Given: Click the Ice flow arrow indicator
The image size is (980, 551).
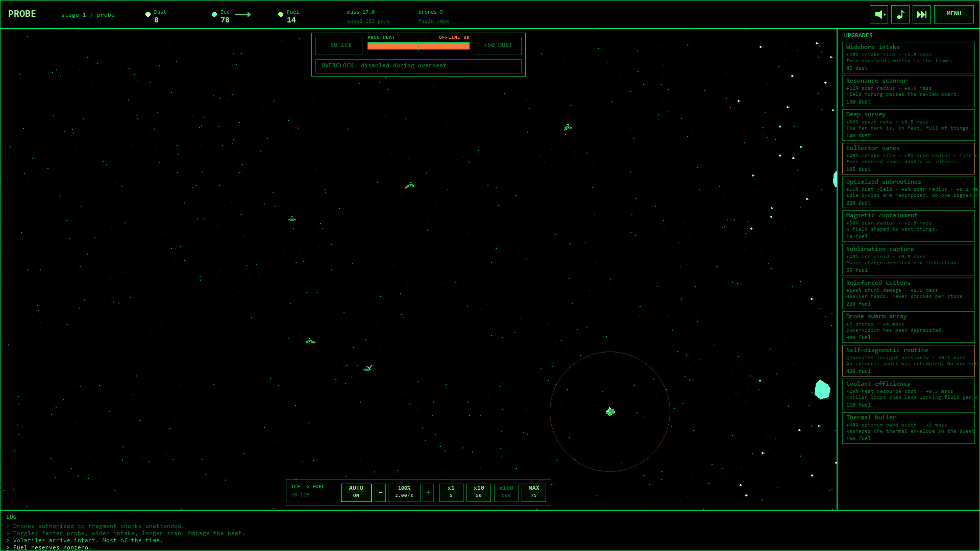Looking at the screenshot, I should coord(242,15).
